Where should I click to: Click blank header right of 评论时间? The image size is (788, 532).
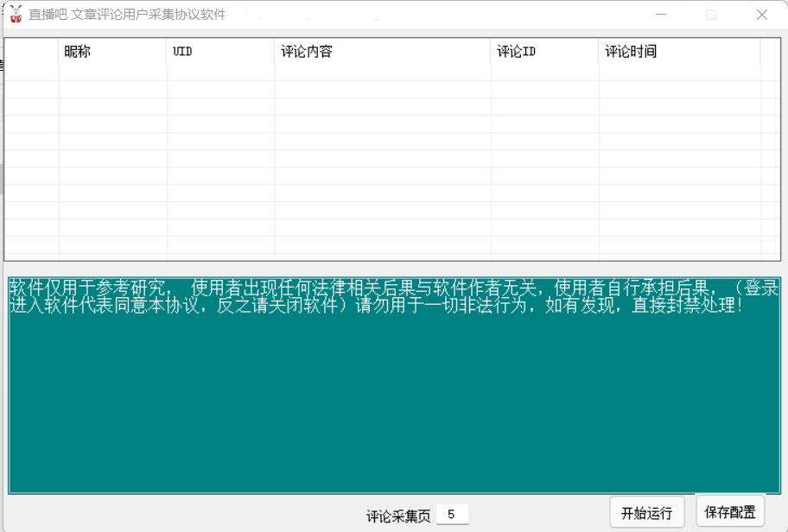click(770, 52)
